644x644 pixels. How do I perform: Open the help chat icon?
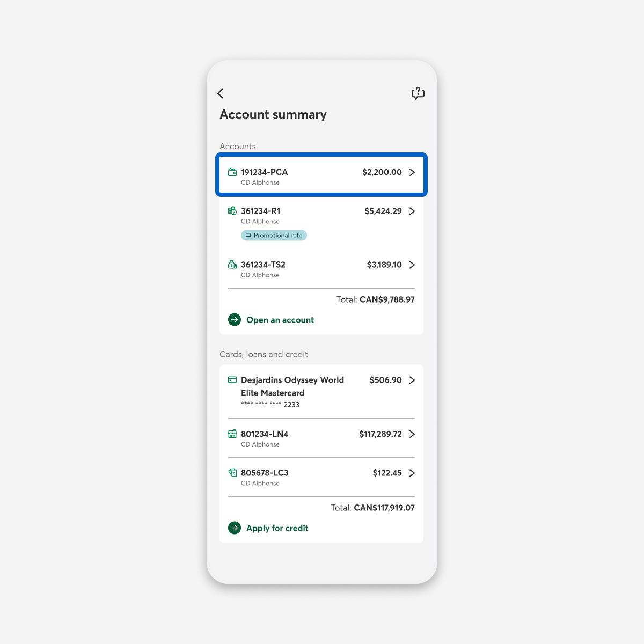418,93
